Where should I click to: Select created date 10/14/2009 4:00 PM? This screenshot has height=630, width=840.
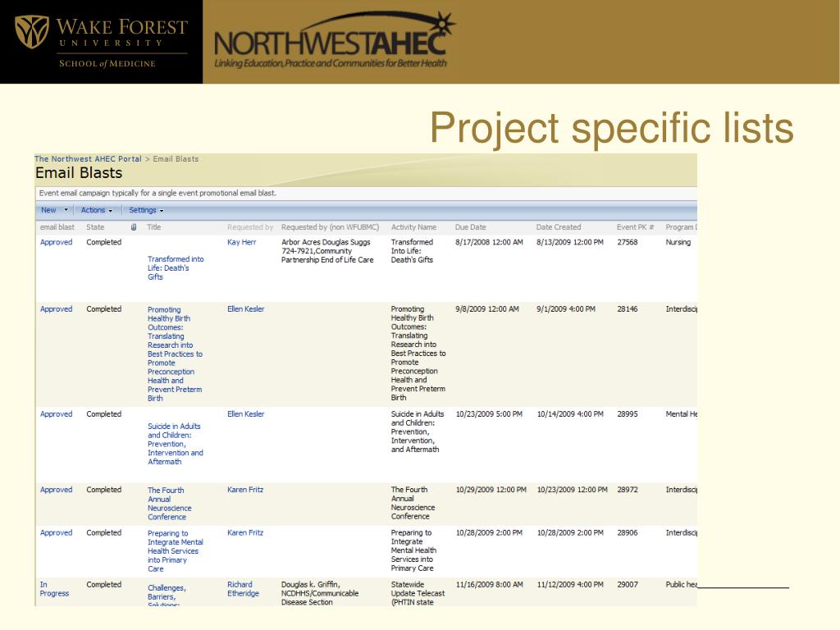click(570, 414)
